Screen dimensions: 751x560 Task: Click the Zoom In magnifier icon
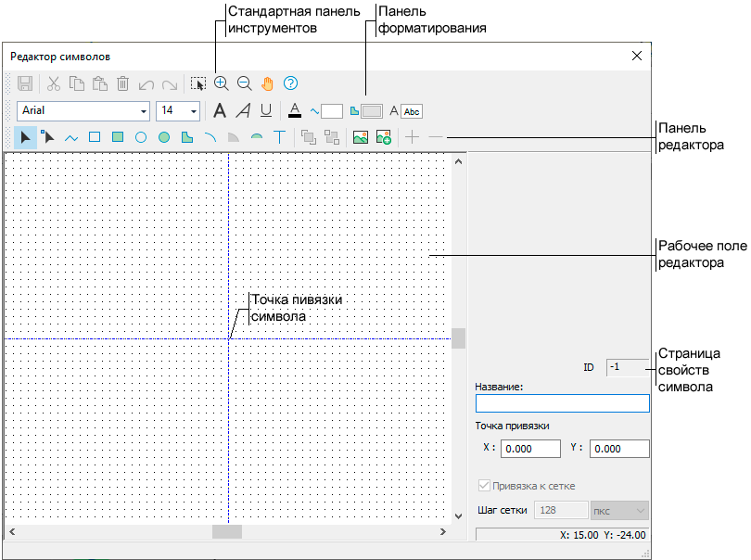[x=222, y=83]
